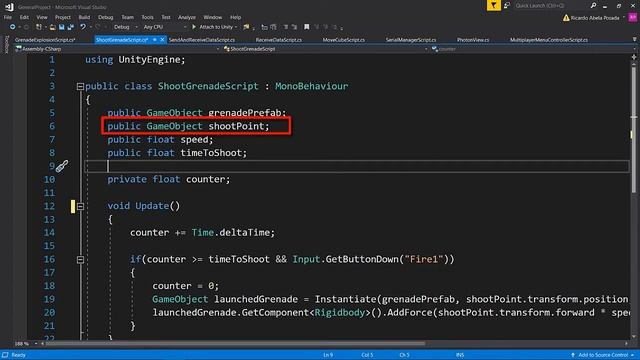Open the Team menu

coord(127,18)
